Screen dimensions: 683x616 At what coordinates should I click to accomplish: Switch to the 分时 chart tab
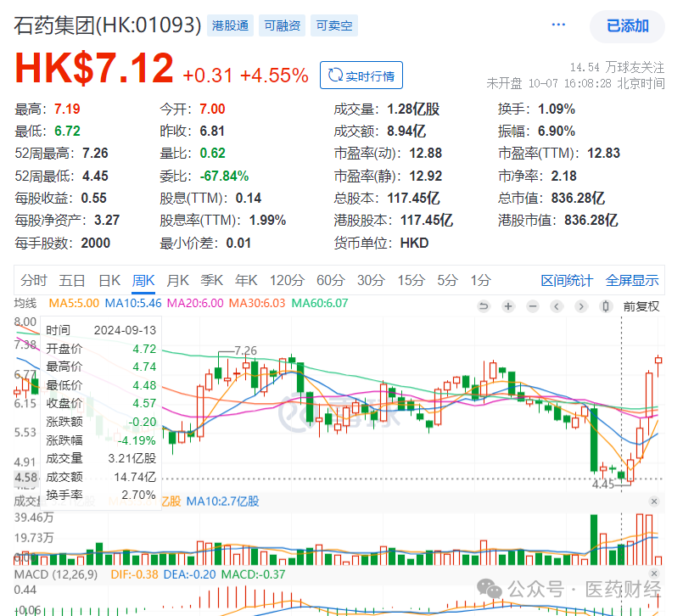pos(34,280)
